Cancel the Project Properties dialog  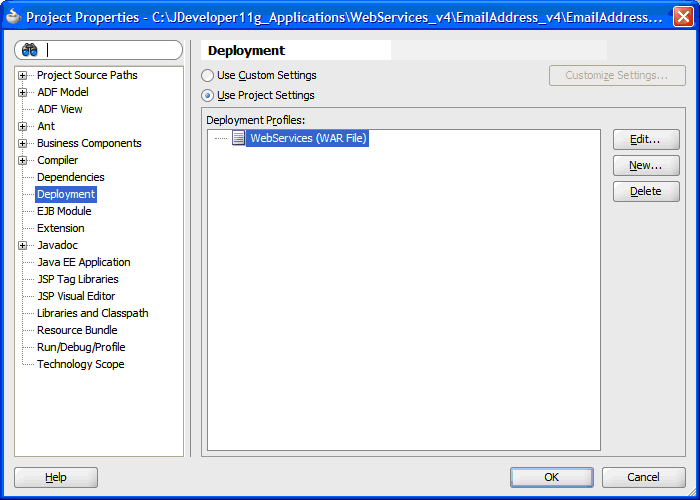pos(643,477)
